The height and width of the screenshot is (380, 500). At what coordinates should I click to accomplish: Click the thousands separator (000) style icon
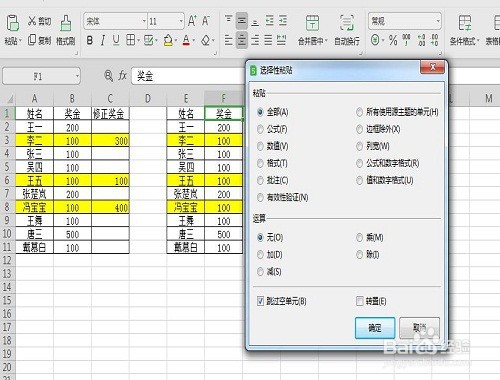[x=406, y=40]
